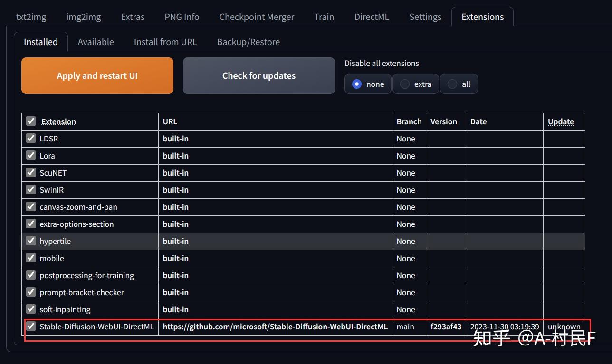The image size is (612, 364).
Task: Disable the LDSR extension
Action: tap(30, 138)
